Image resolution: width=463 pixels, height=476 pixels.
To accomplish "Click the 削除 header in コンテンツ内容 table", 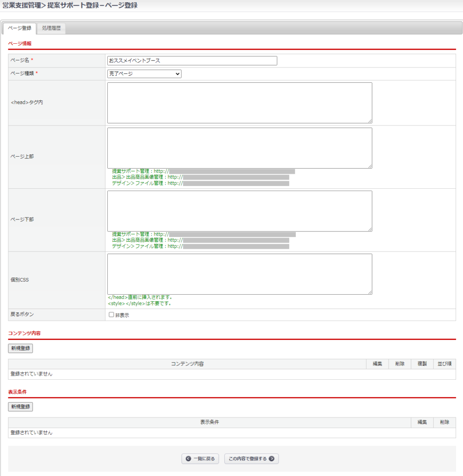I will coord(400,364).
